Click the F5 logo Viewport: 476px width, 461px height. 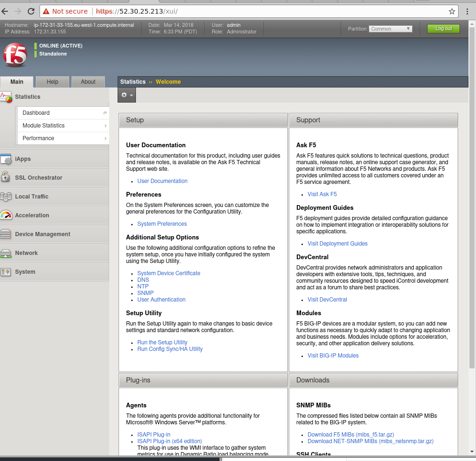pos(15,55)
